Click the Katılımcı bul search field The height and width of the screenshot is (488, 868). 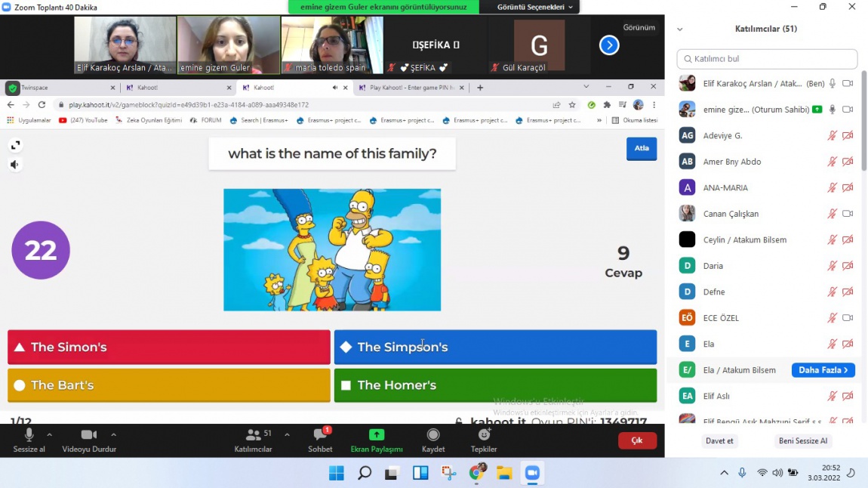[767, 59]
